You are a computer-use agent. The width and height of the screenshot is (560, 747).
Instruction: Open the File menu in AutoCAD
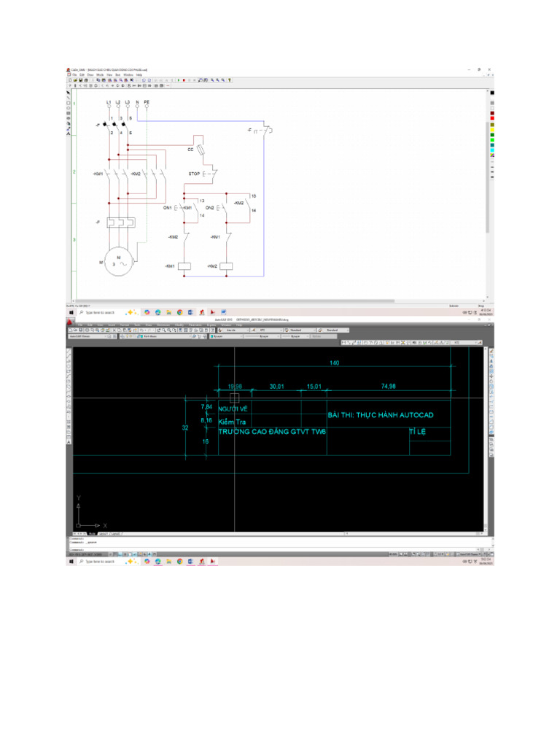79,325
